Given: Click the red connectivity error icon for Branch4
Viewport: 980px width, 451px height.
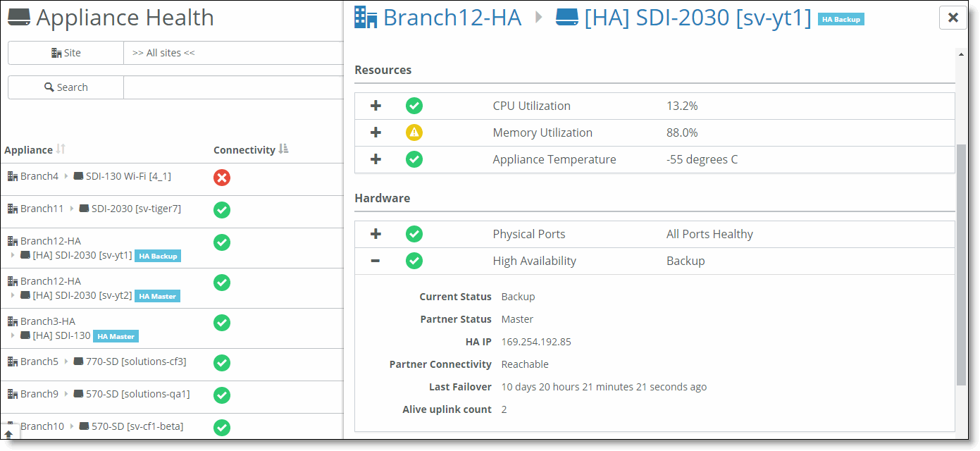Looking at the screenshot, I should [x=222, y=178].
